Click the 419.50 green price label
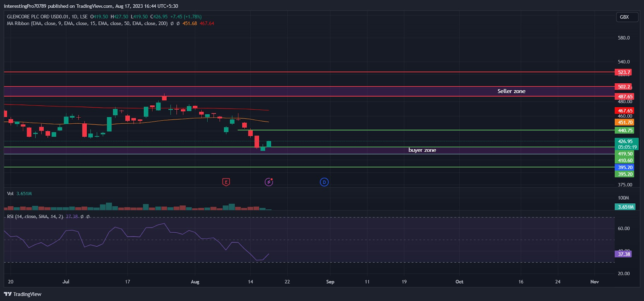The height and width of the screenshot is (301, 644). pyautogui.click(x=625, y=154)
